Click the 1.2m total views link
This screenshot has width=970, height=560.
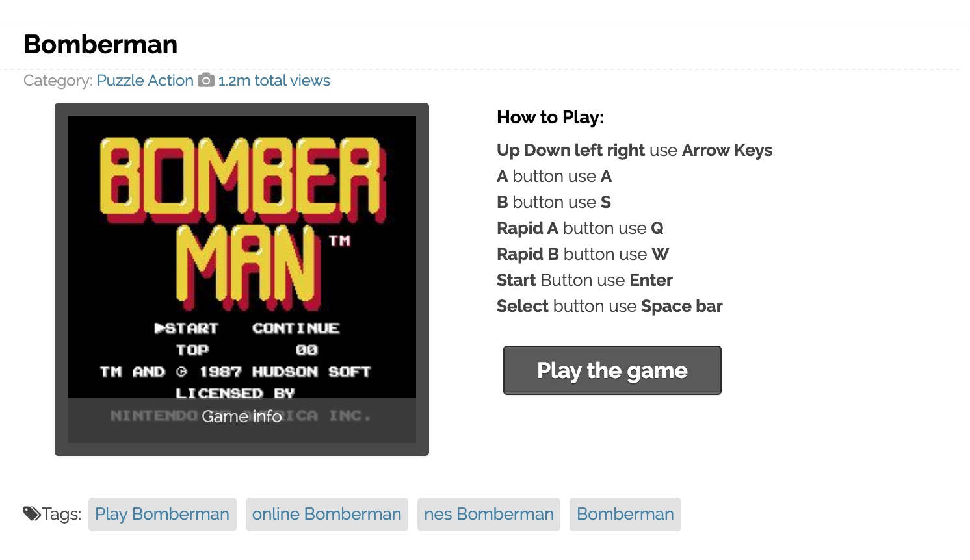274,81
